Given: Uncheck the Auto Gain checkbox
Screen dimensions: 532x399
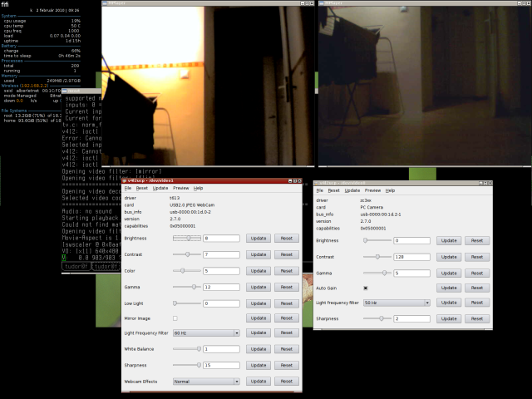Looking at the screenshot, I should point(366,288).
